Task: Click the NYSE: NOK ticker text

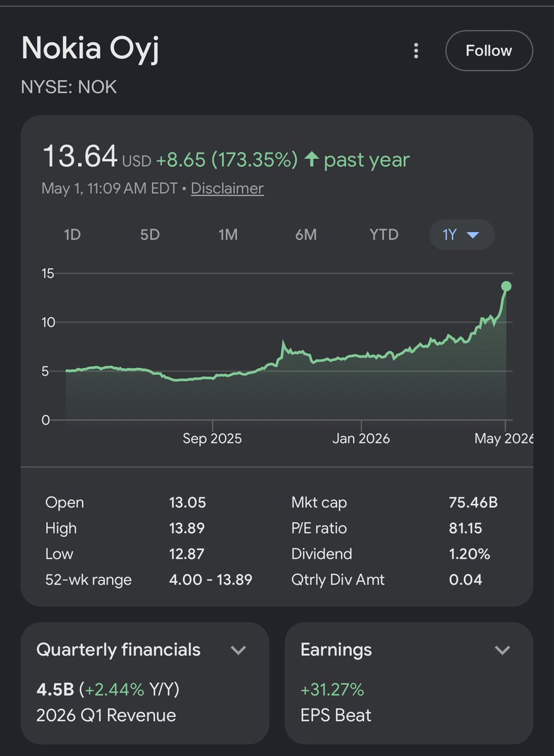Action: click(69, 87)
